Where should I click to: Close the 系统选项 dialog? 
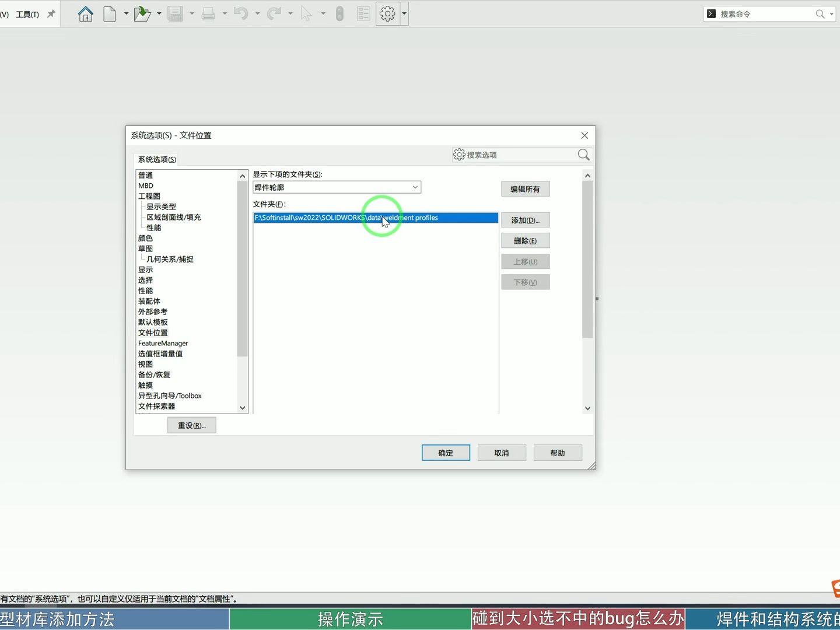[x=584, y=135]
